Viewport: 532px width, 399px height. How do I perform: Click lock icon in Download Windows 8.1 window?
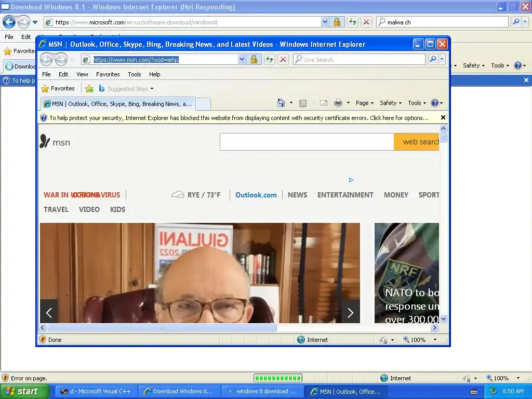337,22
